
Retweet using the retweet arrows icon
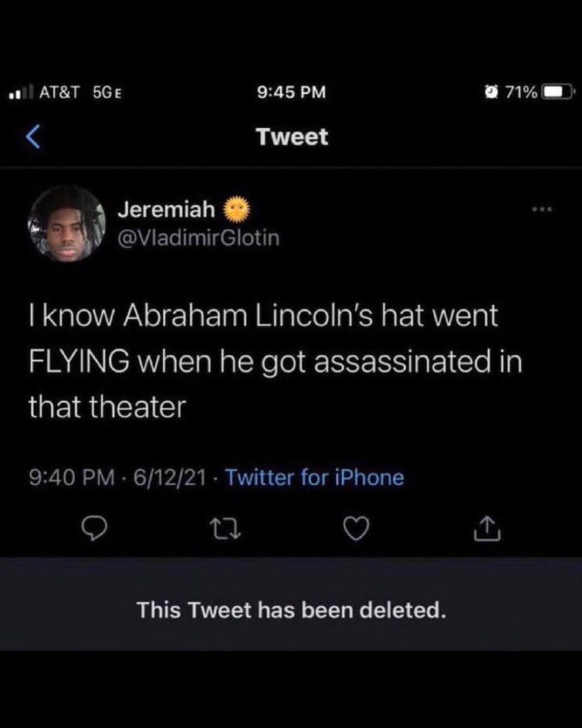point(225,528)
